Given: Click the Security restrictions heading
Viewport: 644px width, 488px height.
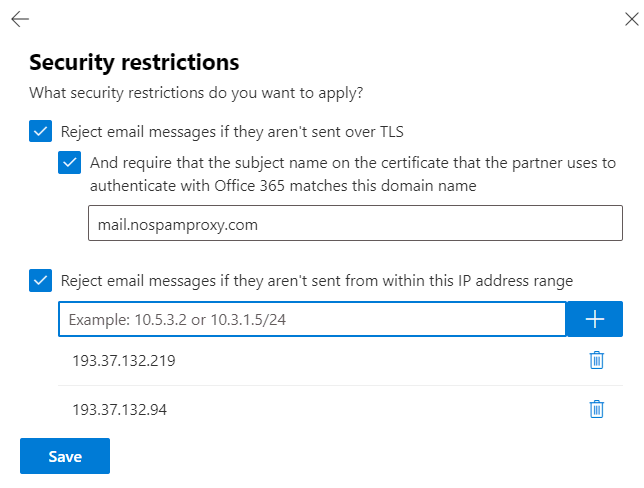Looking at the screenshot, I should coord(134,62).
